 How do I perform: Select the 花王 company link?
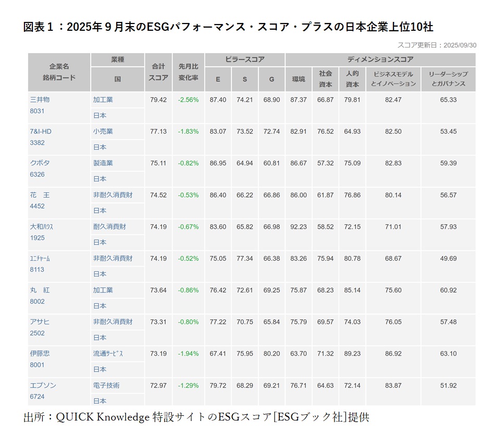[40, 195]
